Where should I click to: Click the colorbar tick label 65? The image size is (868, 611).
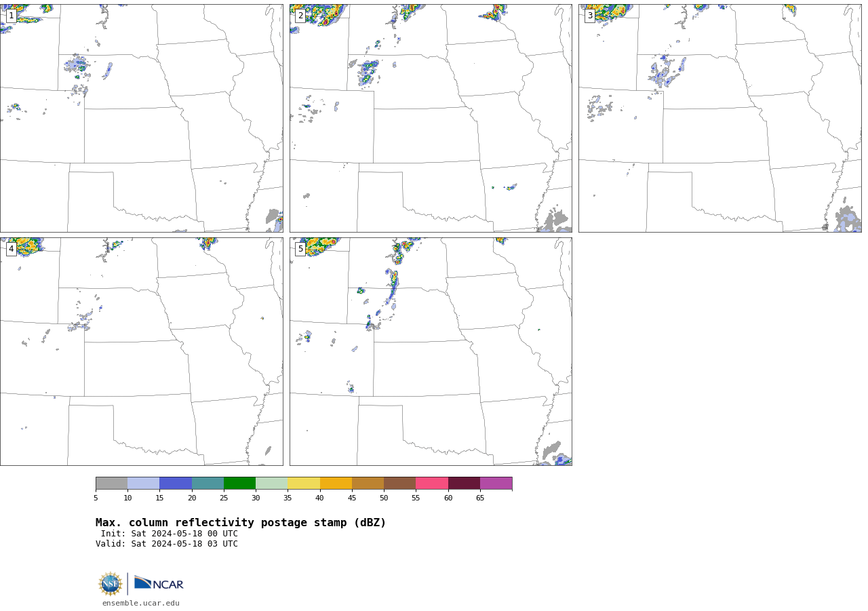(x=480, y=498)
